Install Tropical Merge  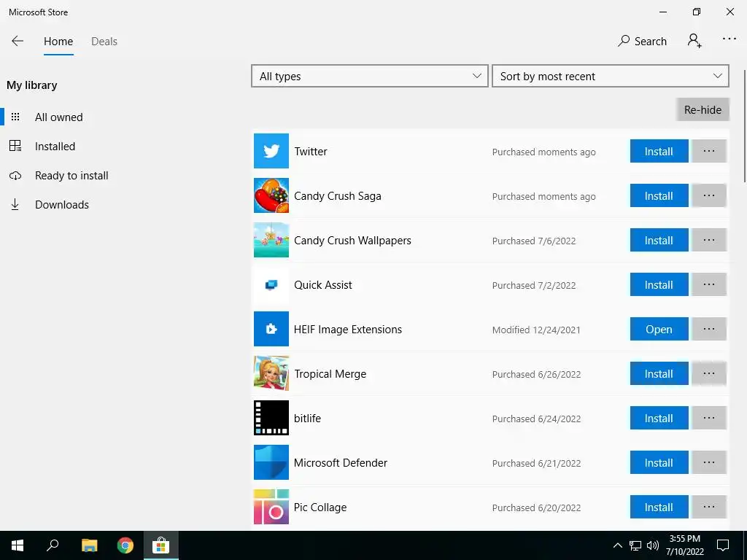tap(659, 373)
